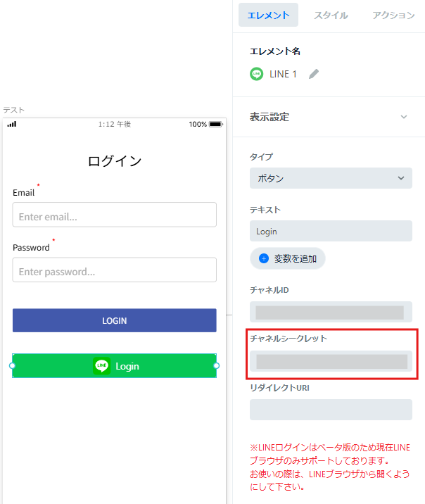Image resolution: width=425 pixels, height=504 pixels.
Task: Expand the 表示設定 section chevron
Action: (x=404, y=117)
